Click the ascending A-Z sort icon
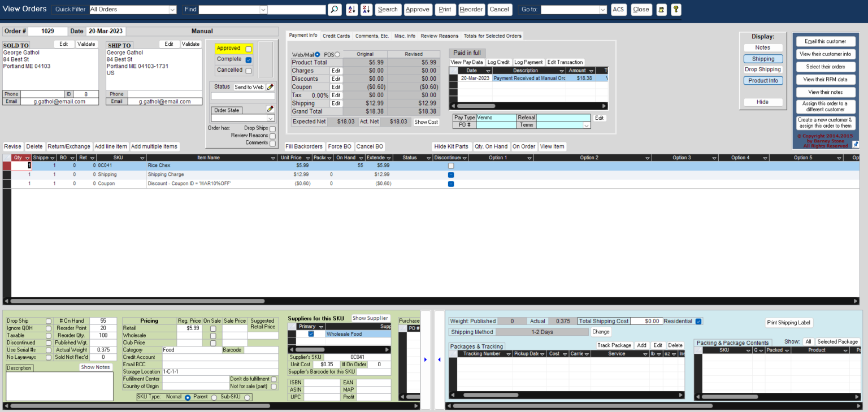868x412 pixels. point(350,9)
